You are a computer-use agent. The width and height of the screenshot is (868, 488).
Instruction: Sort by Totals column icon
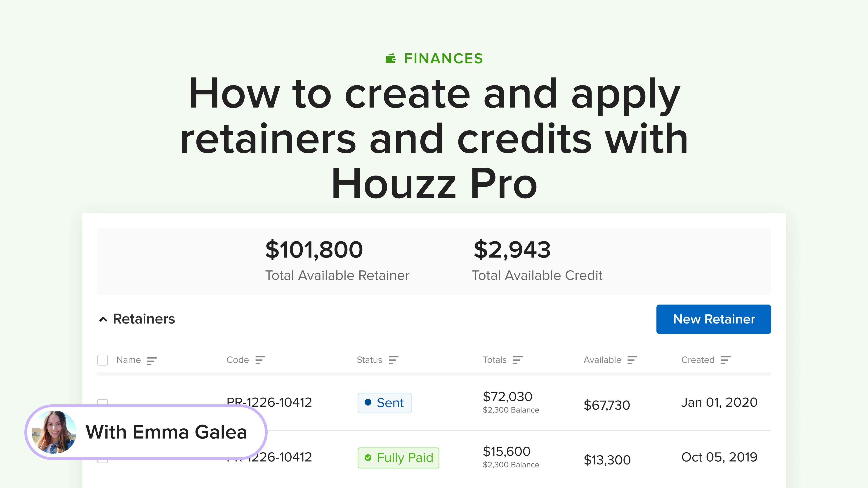point(518,360)
